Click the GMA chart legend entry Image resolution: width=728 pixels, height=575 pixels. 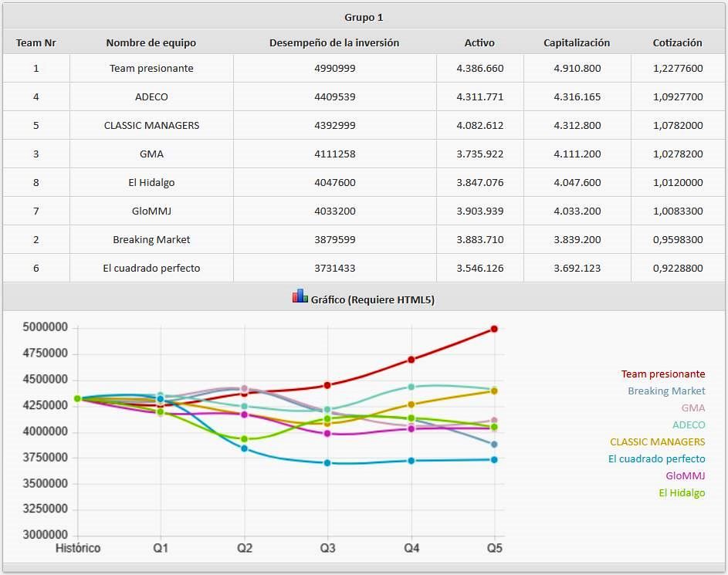[693, 408]
